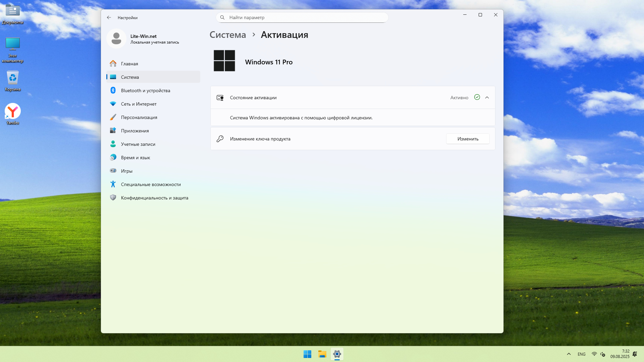Select Система in the sidebar

[130, 77]
